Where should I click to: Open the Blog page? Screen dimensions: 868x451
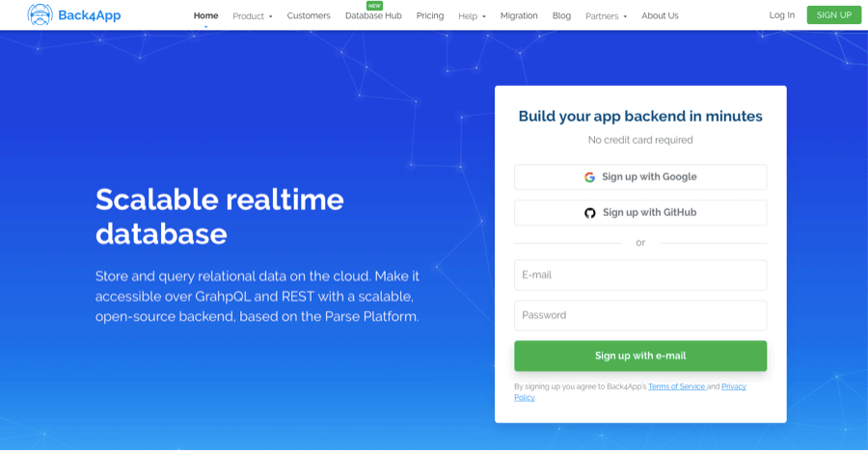pyautogui.click(x=561, y=15)
